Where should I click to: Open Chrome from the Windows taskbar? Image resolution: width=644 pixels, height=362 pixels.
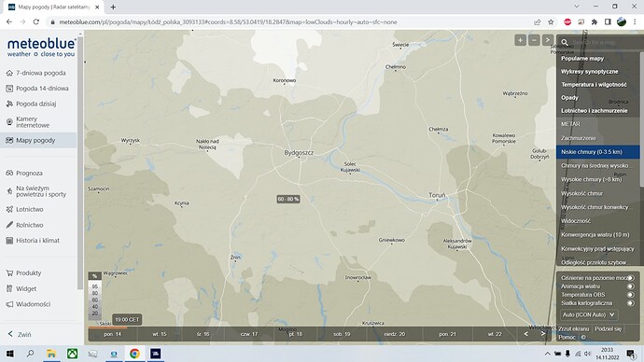coord(134,354)
